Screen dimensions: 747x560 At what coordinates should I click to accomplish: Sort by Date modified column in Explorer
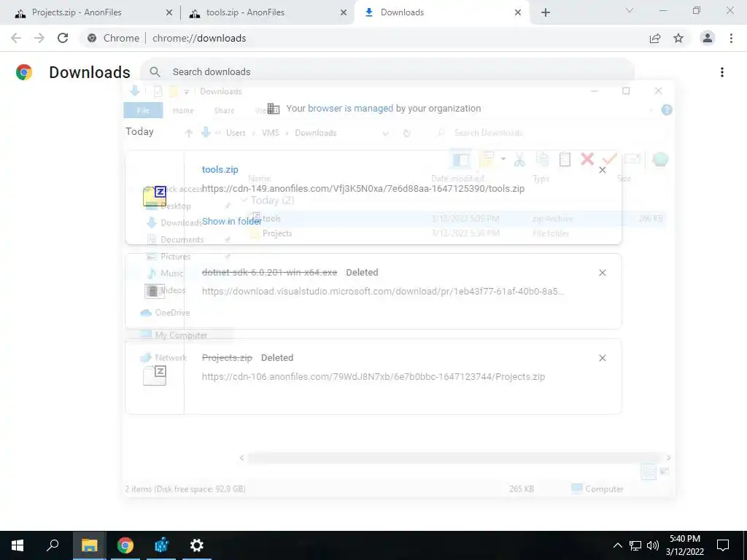pos(457,179)
